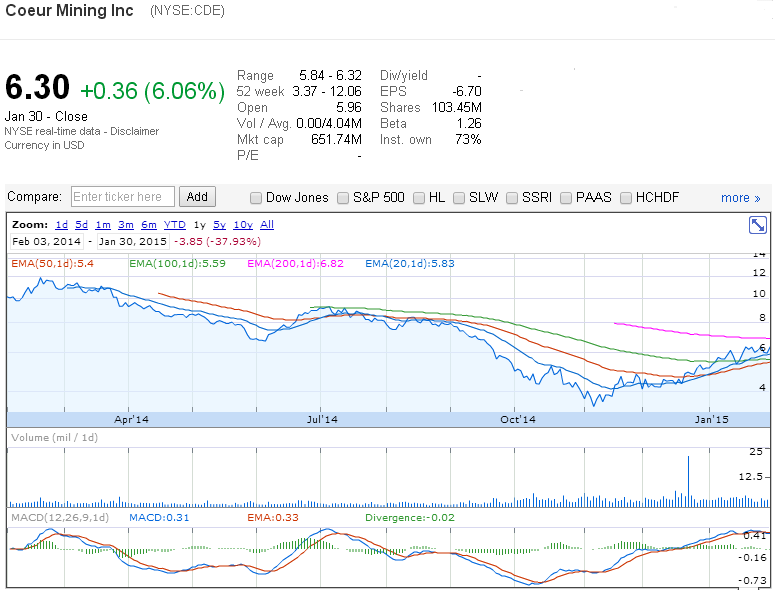Click the +0.36 (6.06%) change value
775x590 pixels.
coord(152,91)
